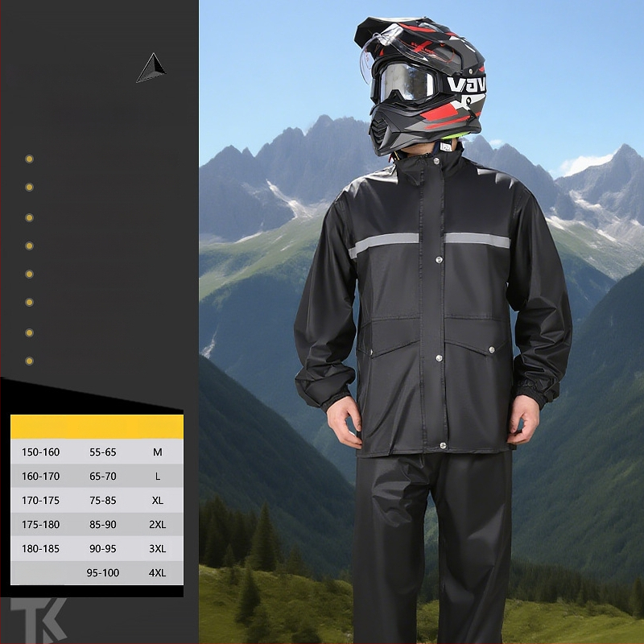This screenshot has width=644, height=644.
Task: Click the 150-160 height cell
Action: (x=40, y=452)
